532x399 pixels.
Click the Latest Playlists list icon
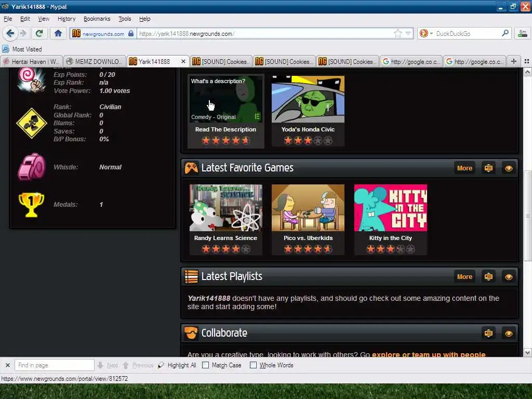191,276
